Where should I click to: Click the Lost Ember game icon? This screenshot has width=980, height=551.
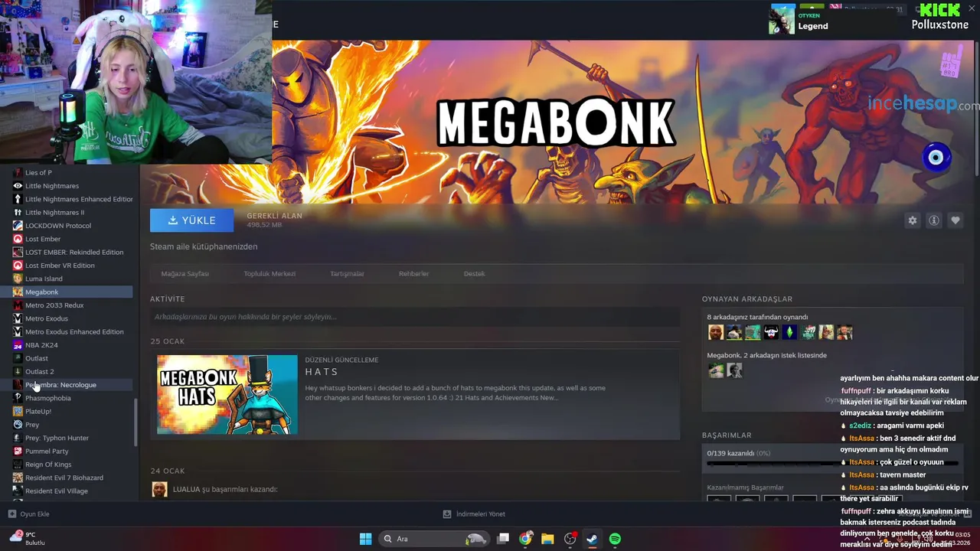click(x=18, y=239)
